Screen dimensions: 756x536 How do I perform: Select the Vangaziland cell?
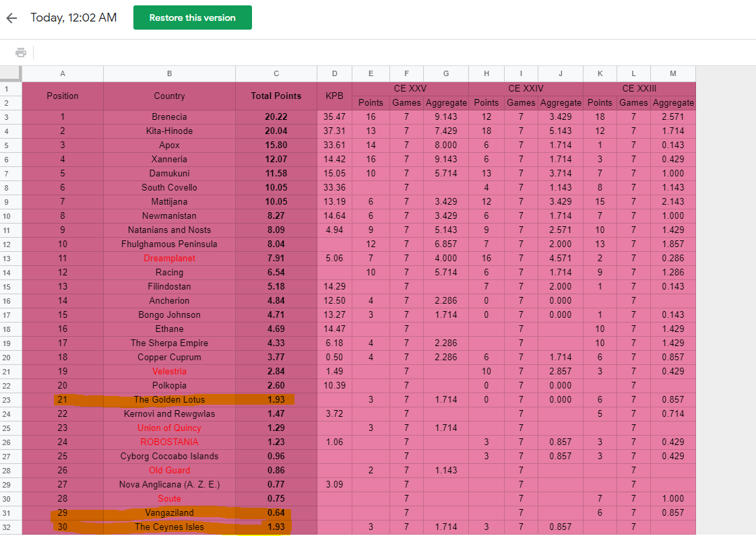click(x=169, y=513)
